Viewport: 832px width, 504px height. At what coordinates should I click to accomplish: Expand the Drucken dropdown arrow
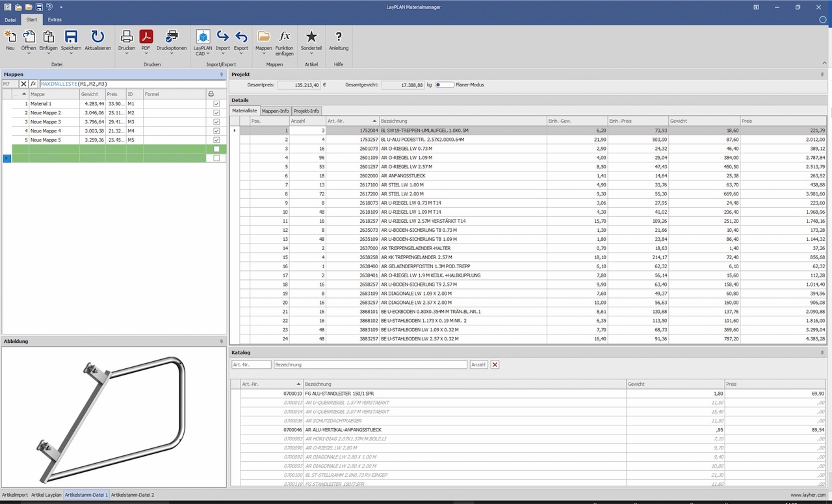(127, 54)
